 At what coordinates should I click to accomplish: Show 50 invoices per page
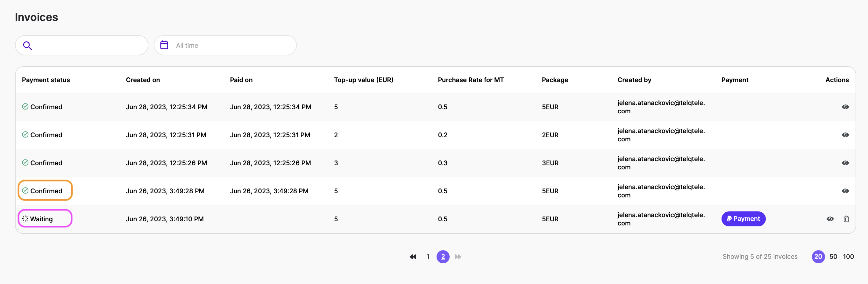tap(833, 257)
